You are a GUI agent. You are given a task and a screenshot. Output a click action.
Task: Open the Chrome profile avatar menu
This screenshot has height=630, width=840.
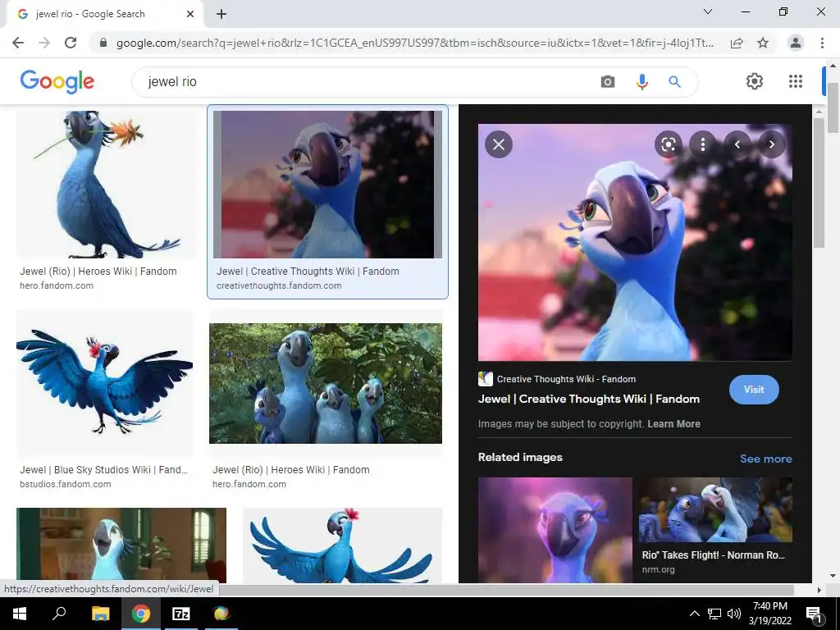(796, 43)
